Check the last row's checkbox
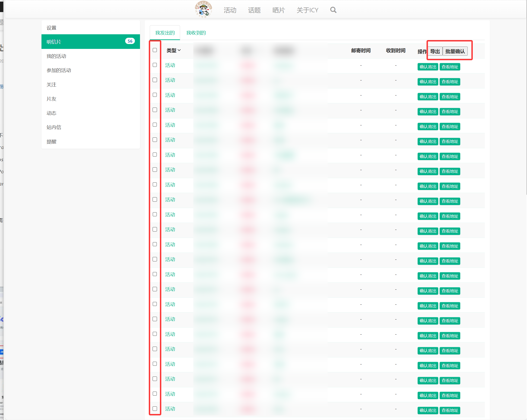The width and height of the screenshot is (527, 420). click(155, 408)
